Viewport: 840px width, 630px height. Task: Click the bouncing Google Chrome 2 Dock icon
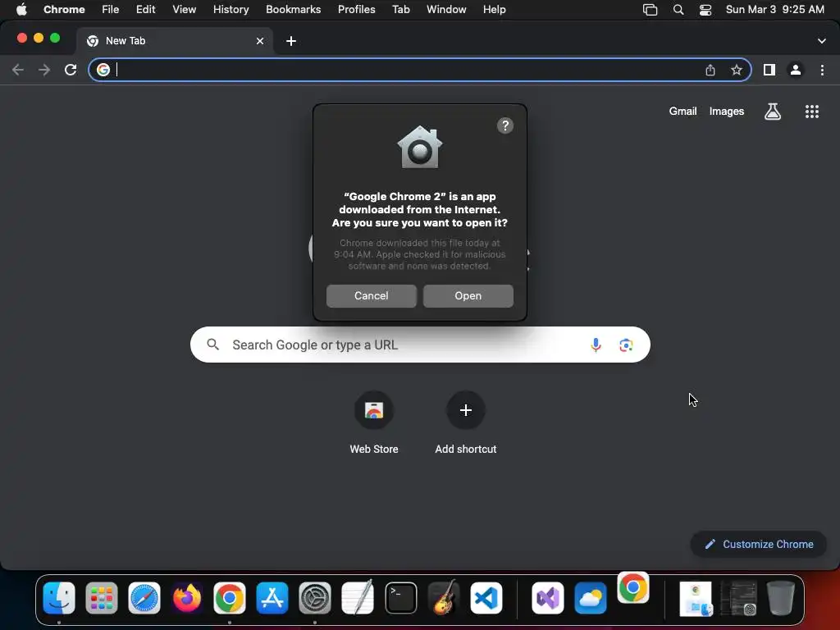click(x=633, y=587)
